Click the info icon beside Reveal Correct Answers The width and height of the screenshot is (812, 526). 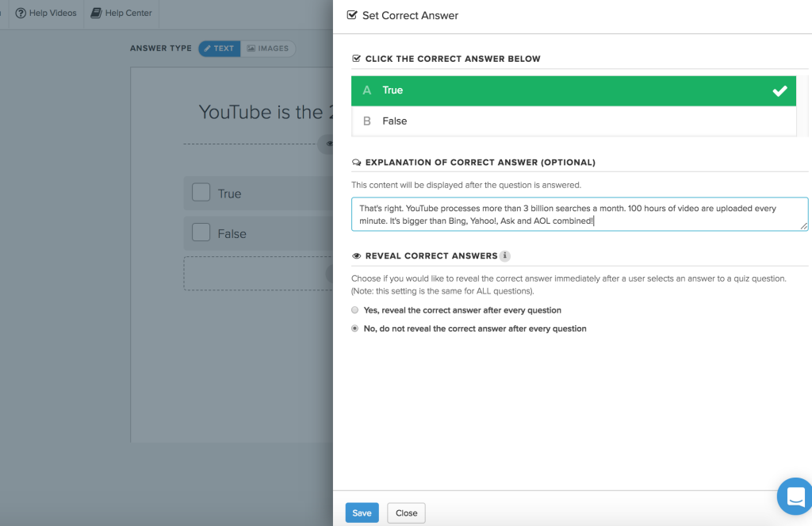(505, 255)
